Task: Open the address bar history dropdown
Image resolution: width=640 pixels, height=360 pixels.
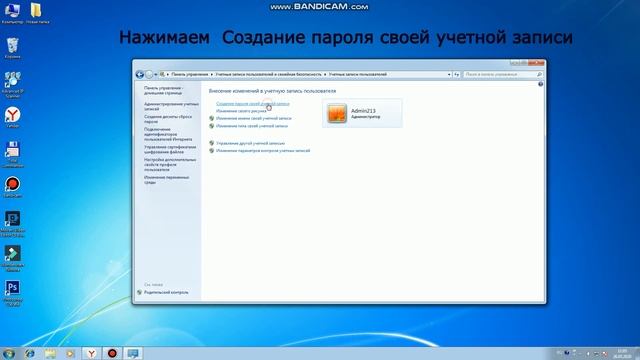Action: 449,75
